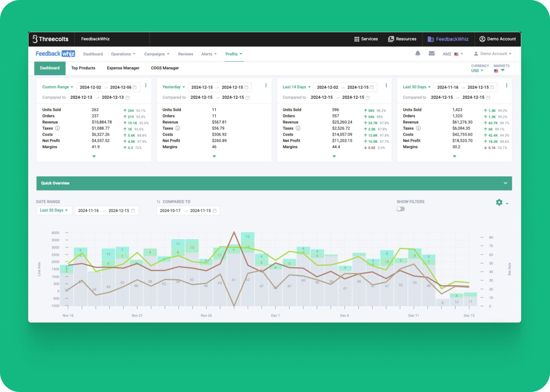Viewport: 550px width, 392px height.
Task: Switch to the Top Products tab
Action: click(83, 68)
